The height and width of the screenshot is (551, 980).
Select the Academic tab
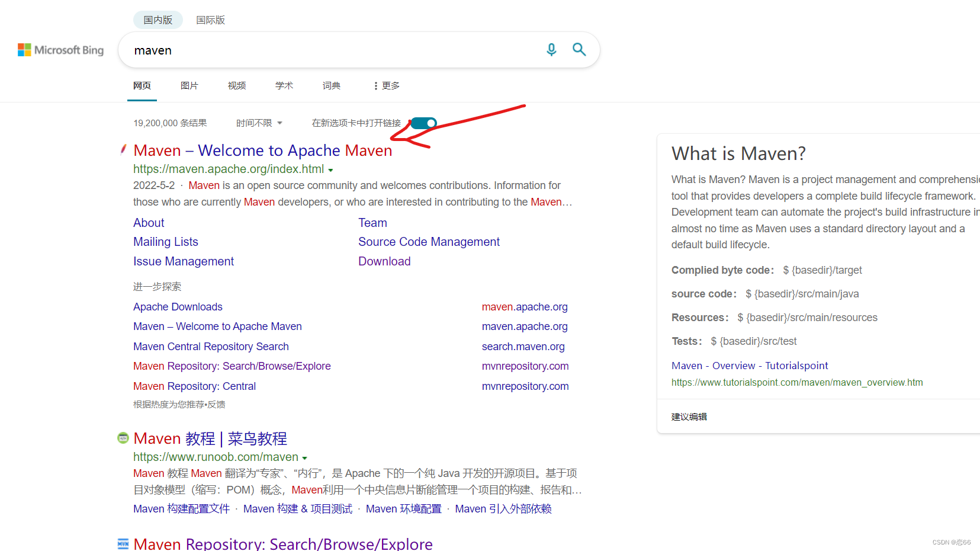coord(284,86)
